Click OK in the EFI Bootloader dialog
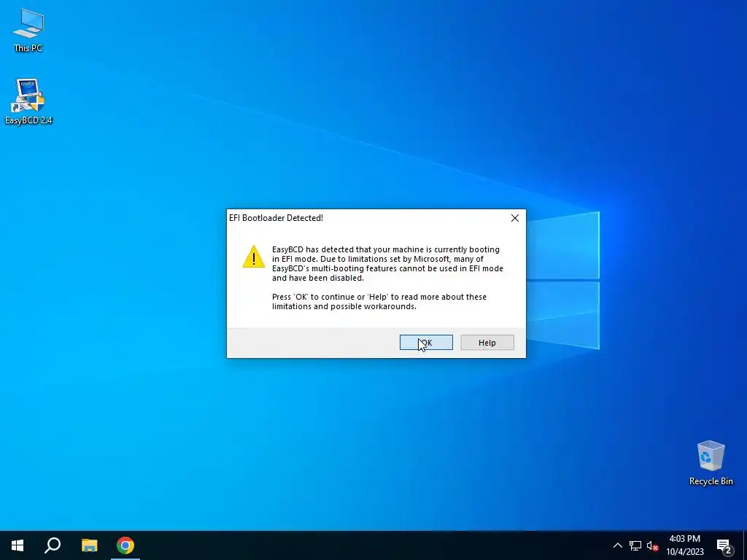Image resolution: width=747 pixels, height=560 pixels. point(426,343)
